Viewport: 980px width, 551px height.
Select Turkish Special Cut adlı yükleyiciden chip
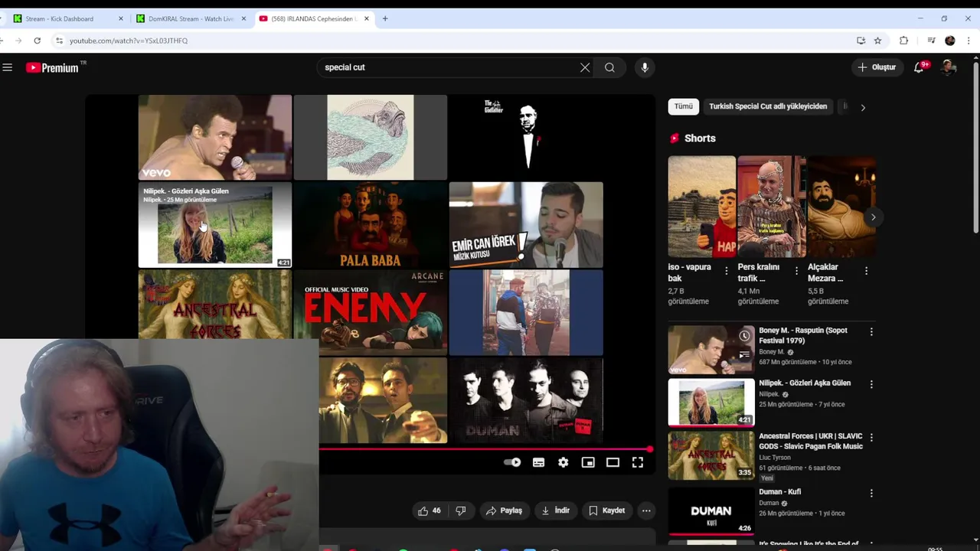click(768, 106)
